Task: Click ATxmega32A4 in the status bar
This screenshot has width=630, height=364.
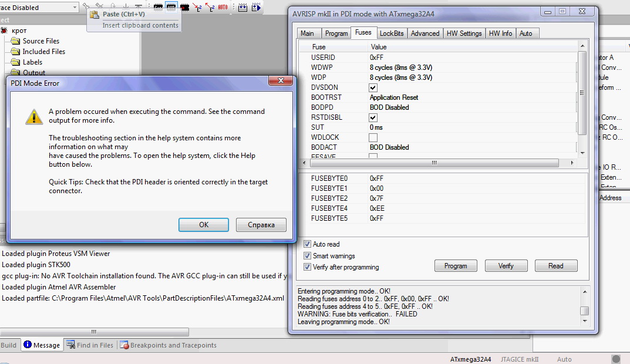Action: coord(470,359)
